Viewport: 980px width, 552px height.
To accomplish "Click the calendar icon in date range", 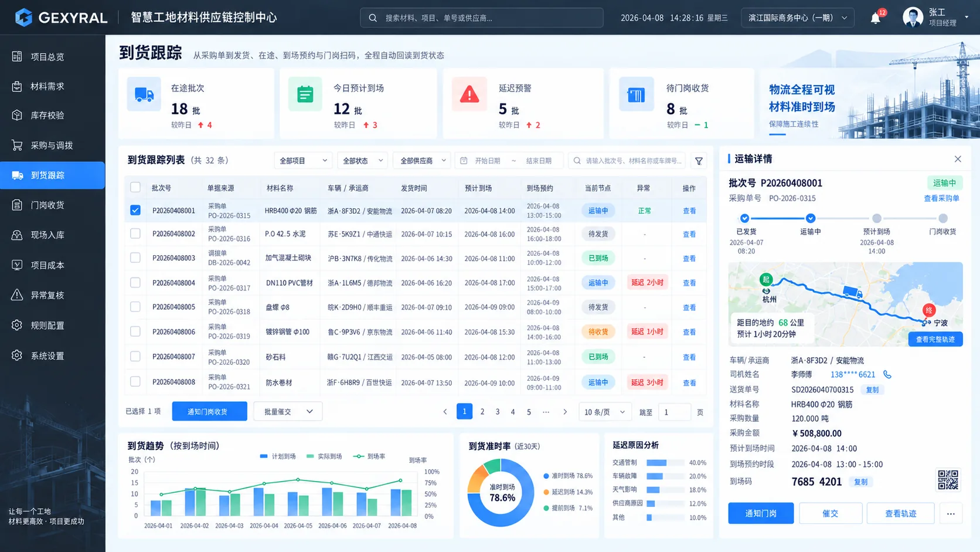I will 464,161.
